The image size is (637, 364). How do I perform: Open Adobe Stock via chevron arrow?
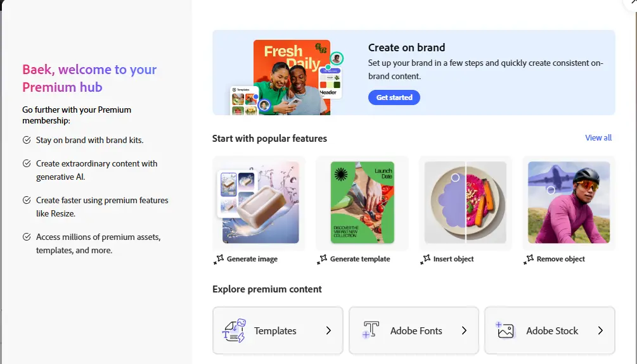point(600,330)
